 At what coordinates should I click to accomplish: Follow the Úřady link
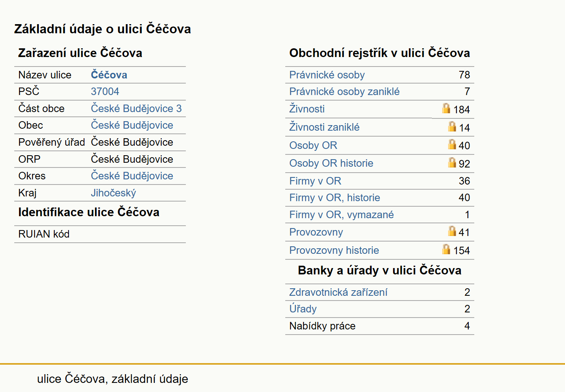(303, 309)
